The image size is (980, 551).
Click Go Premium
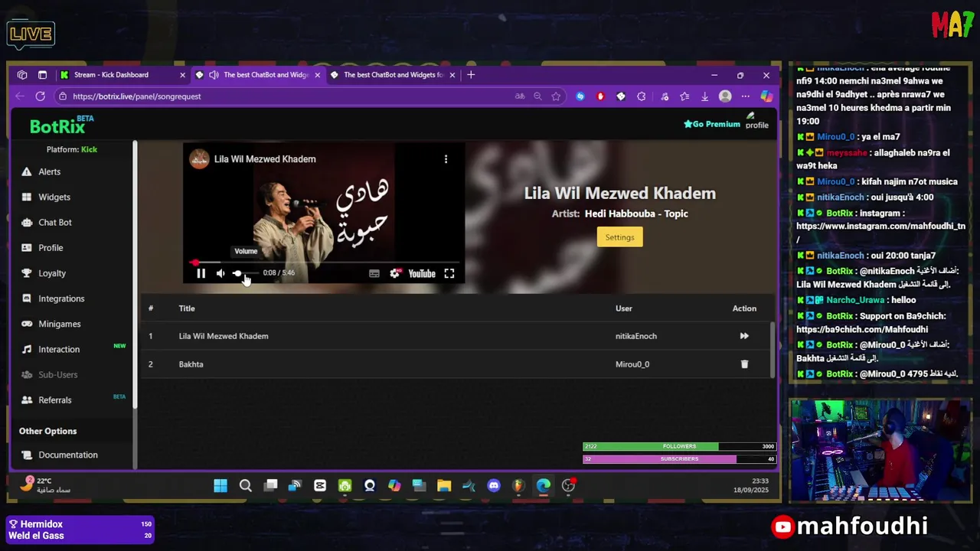point(712,124)
